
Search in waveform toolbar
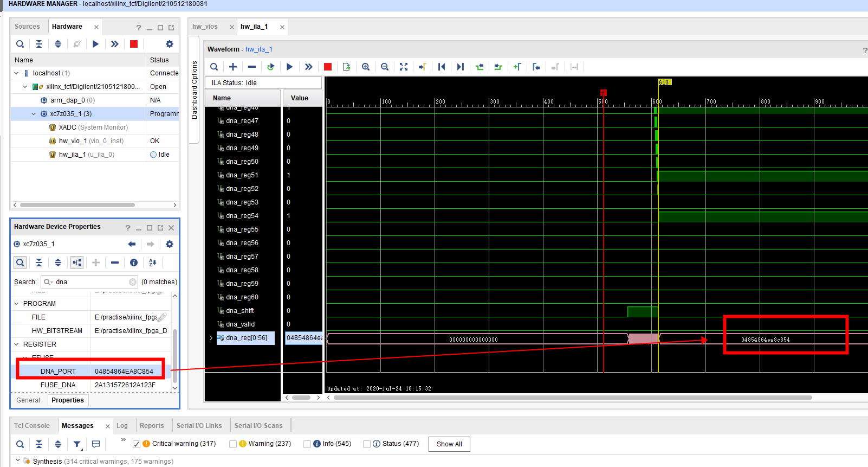(x=214, y=67)
